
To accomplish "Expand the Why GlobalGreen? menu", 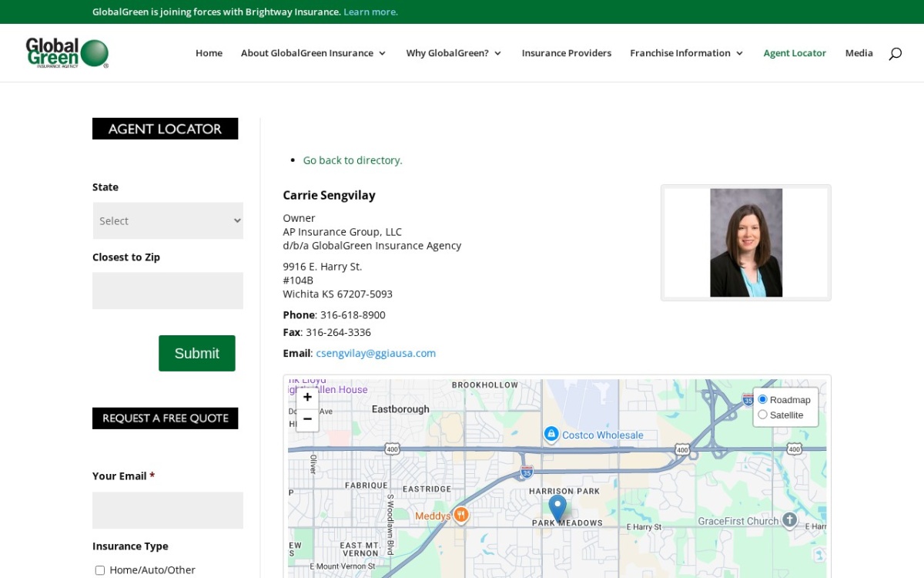I will click(454, 53).
